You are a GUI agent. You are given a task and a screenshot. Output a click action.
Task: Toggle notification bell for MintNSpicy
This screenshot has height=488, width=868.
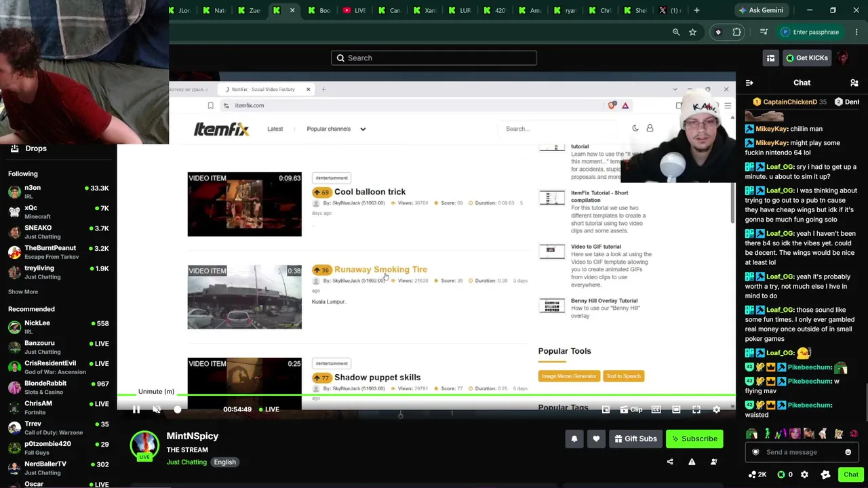coord(574,439)
